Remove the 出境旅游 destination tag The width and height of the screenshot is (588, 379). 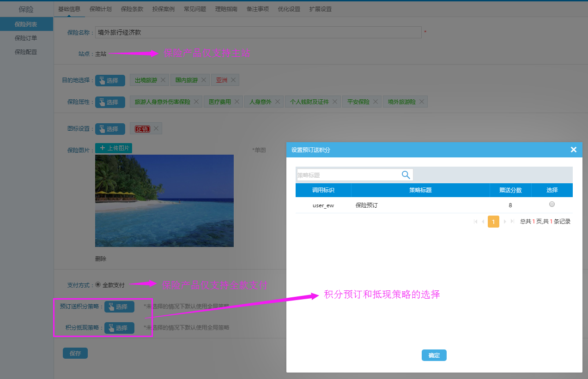pos(163,80)
